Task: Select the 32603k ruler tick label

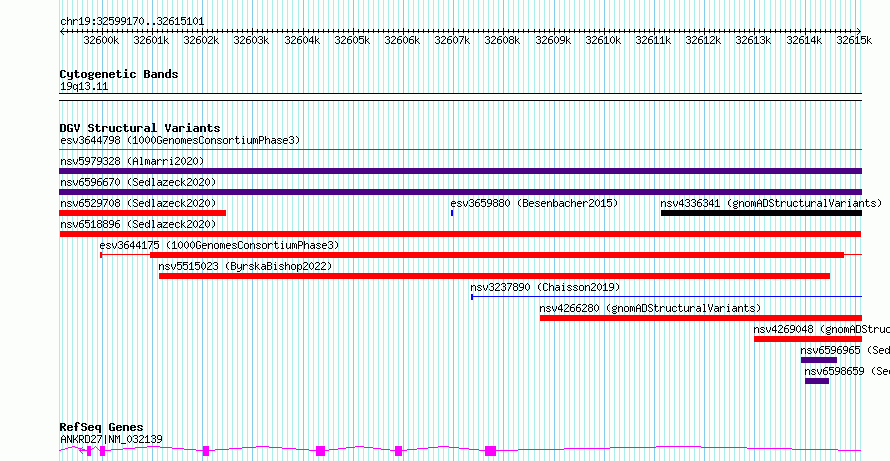Action: (251, 40)
